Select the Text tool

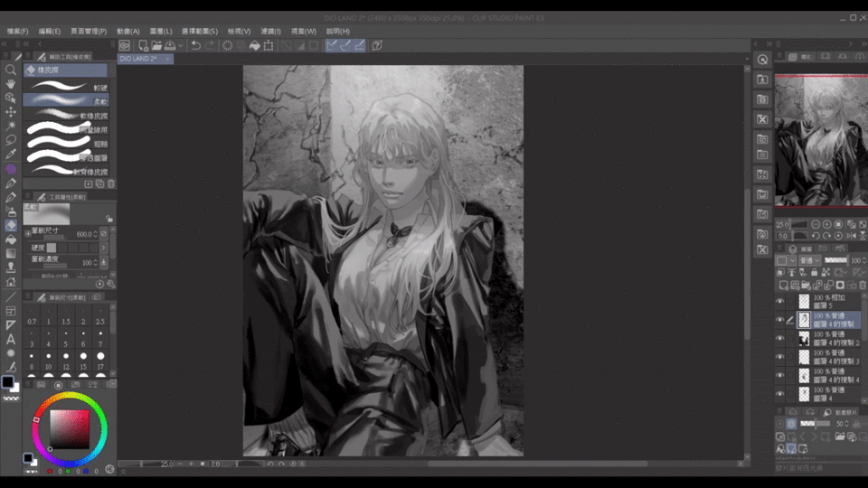click(11, 339)
